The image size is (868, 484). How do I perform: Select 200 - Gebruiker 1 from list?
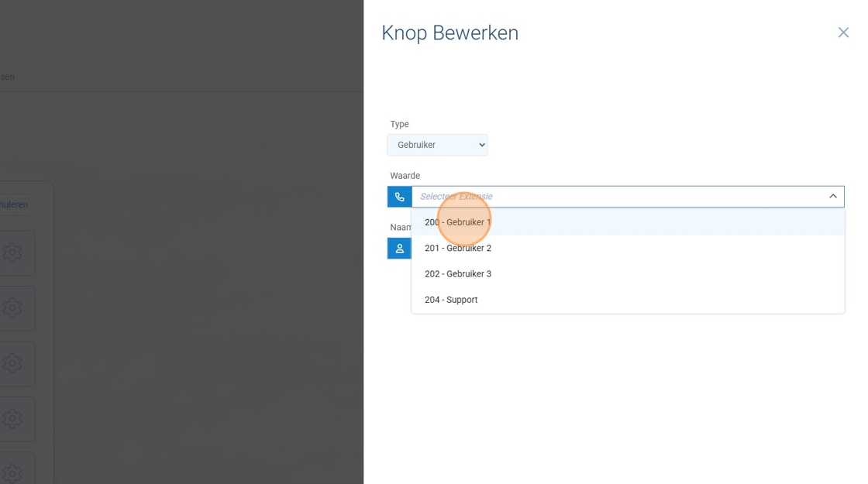click(457, 222)
